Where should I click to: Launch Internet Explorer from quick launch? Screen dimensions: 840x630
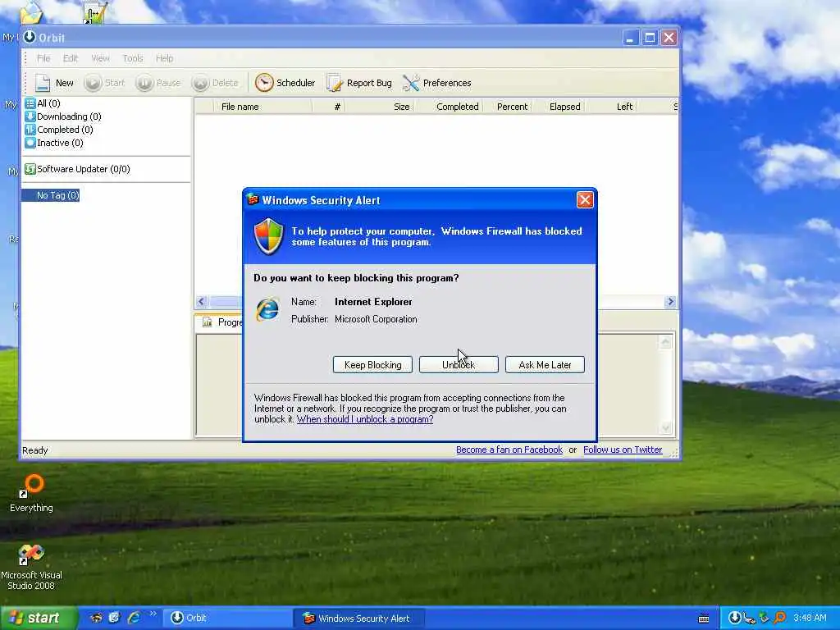coord(134,618)
